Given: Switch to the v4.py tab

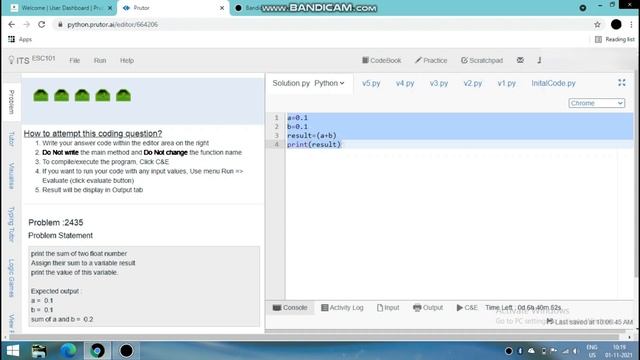Looking at the screenshot, I should pos(405,83).
